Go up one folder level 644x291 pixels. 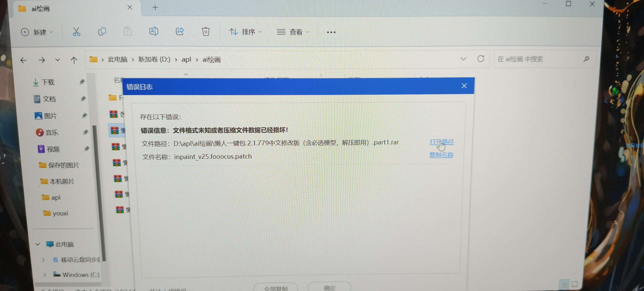[x=74, y=60]
